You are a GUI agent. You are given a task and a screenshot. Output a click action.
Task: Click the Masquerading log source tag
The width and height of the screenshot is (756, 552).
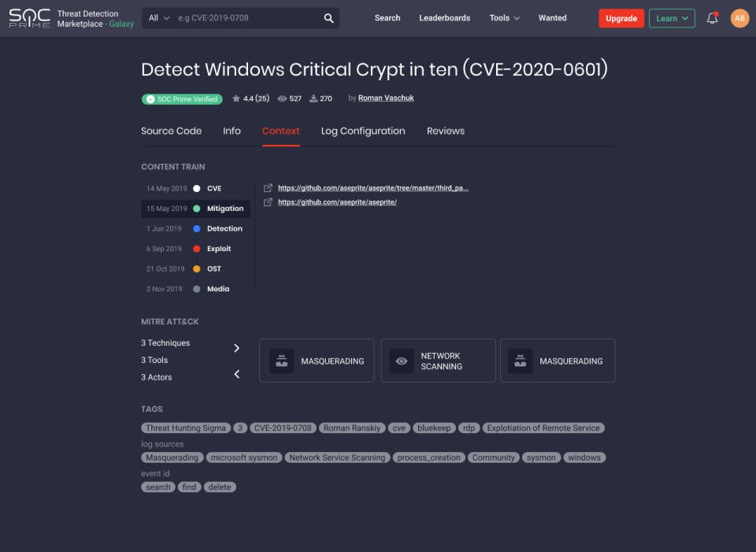click(x=172, y=458)
